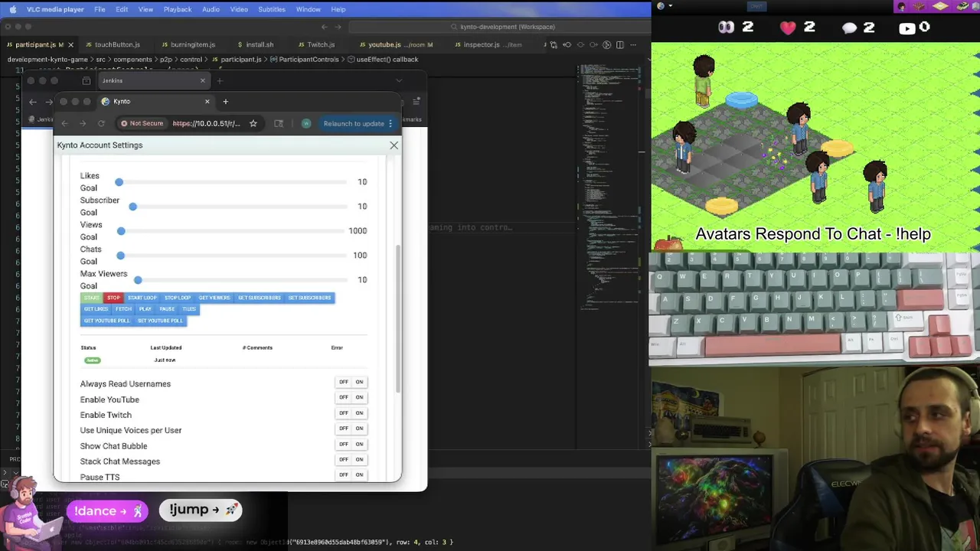Click the GET YOUTUBE POLL button
Viewport: 980px width, 551px height.
pyautogui.click(x=106, y=321)
